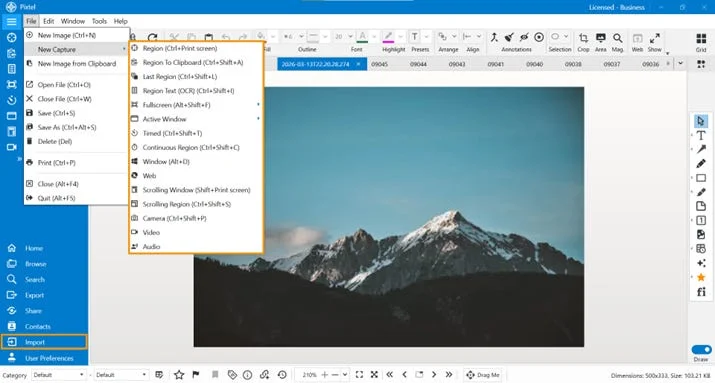Select Region Text (OCR) capture
This screenshot has width=715, height=383.
[x=196, y=91]
